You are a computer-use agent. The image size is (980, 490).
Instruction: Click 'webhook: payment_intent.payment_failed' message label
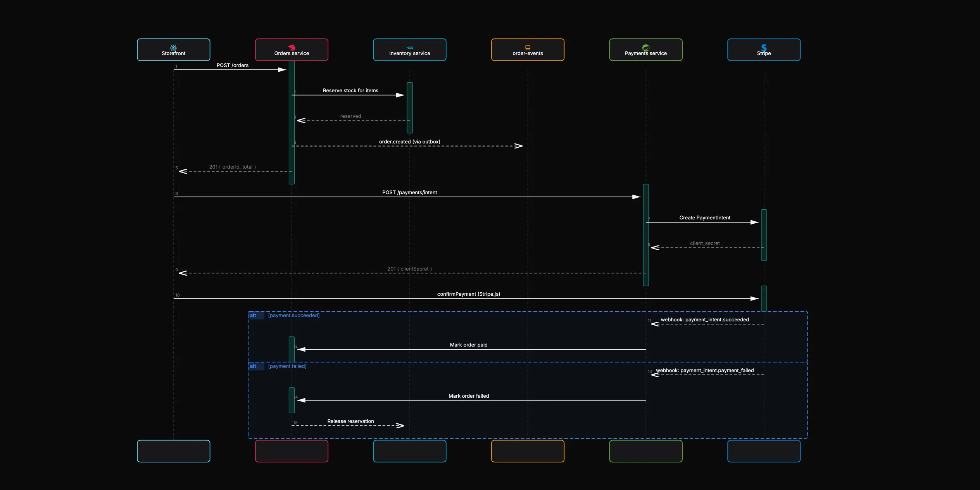tap(705, 371)
